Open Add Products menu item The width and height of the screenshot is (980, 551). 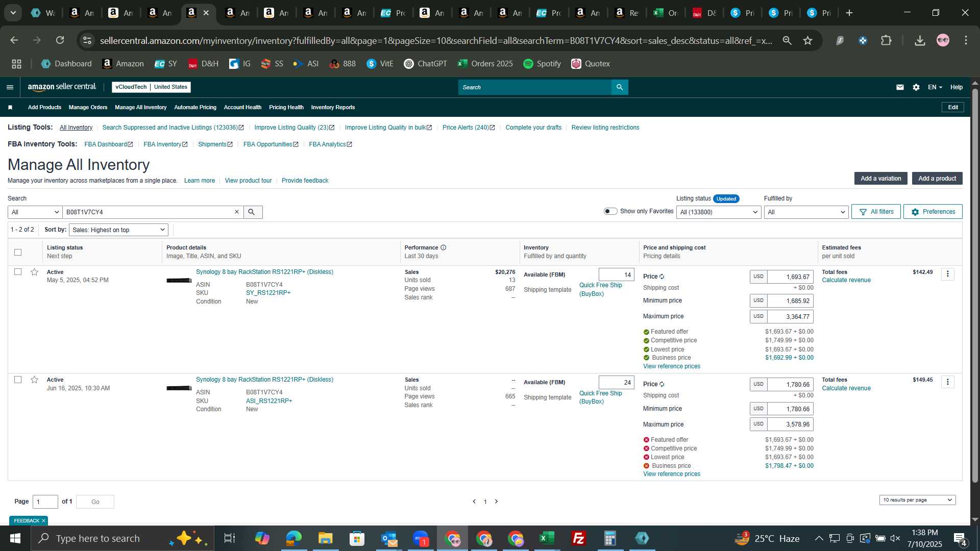[x=44, y=108]
